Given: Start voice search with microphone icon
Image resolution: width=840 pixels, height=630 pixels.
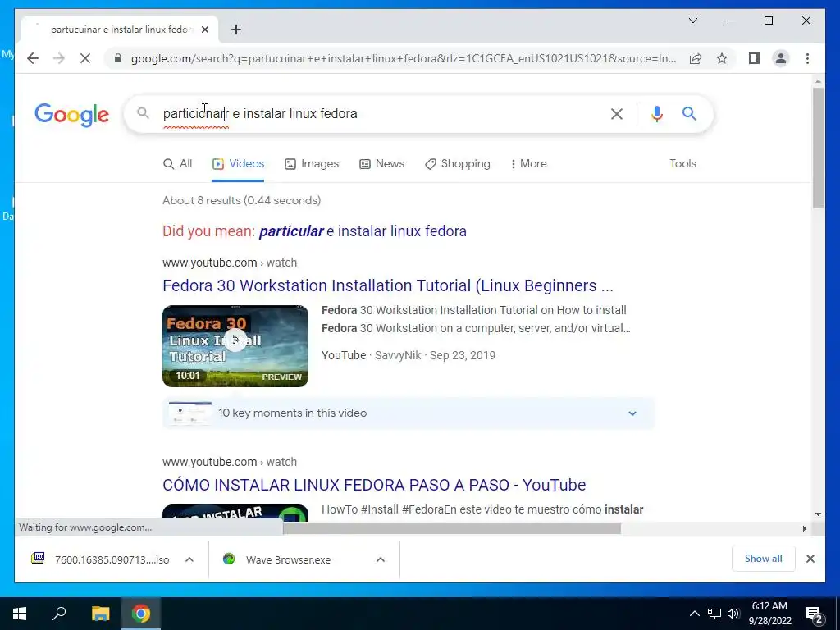Looking at the screenshot, I should point(657,113).
